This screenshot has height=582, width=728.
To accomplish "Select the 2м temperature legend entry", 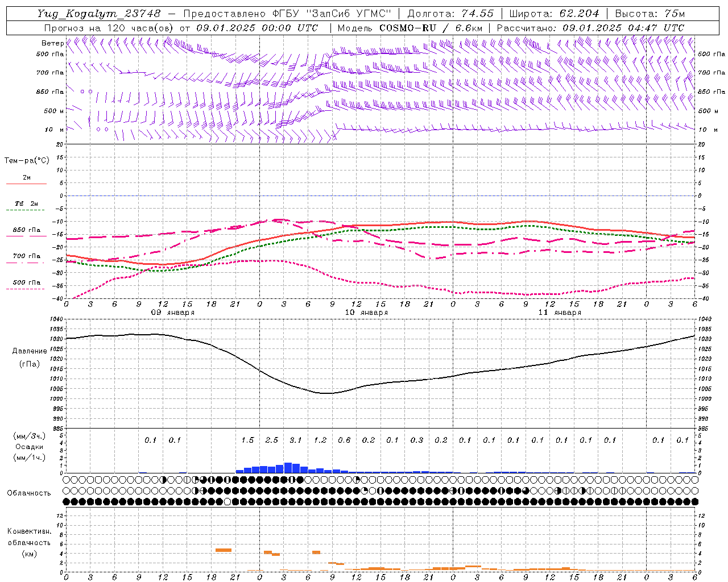I will coord(27,178).
